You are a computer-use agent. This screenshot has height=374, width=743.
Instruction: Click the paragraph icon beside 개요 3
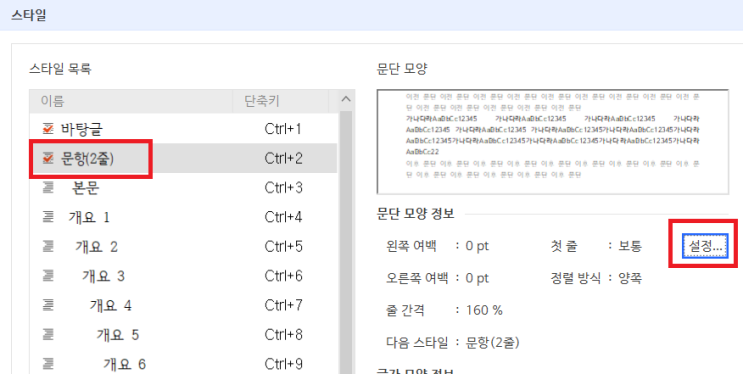48,276
